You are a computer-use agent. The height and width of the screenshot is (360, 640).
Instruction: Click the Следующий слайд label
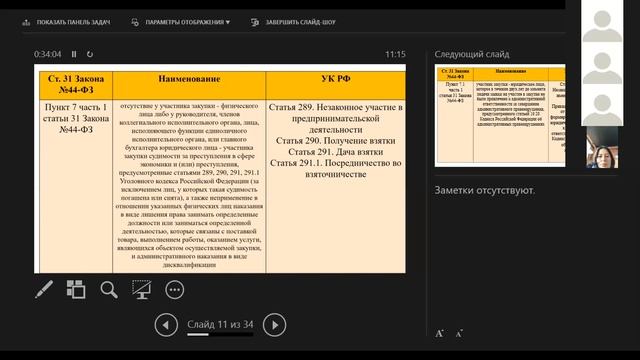point(472,54)
